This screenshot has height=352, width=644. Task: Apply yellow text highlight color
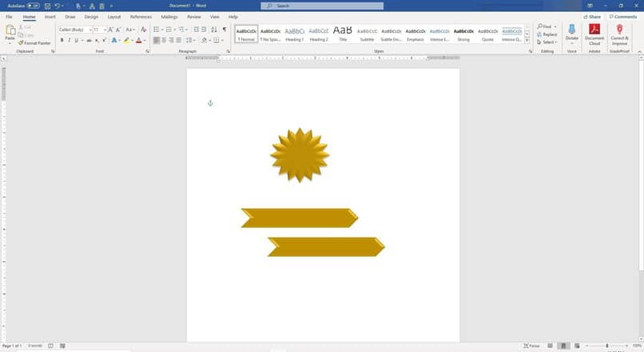pyautogui.click(x=126, y=40)
